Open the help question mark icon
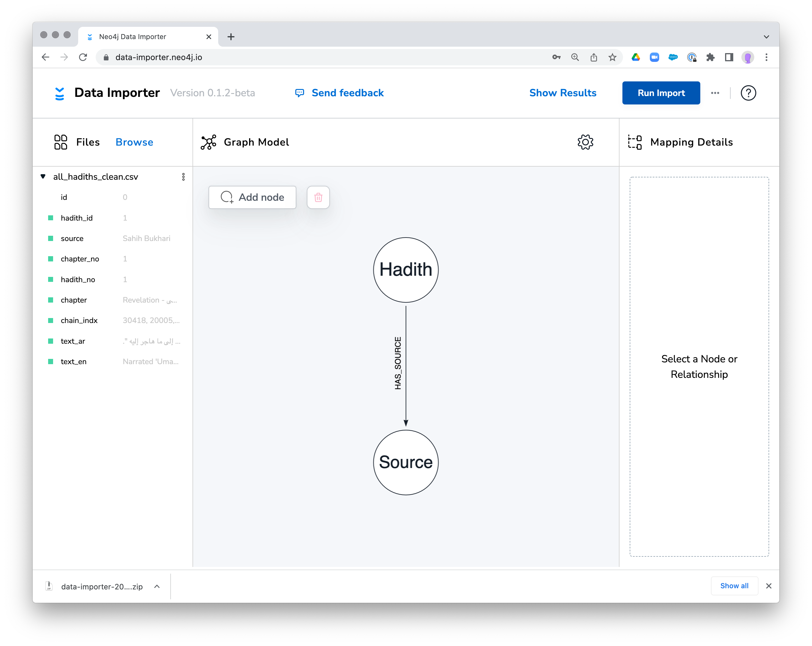The image size is (812, 646). click(748, 93)
